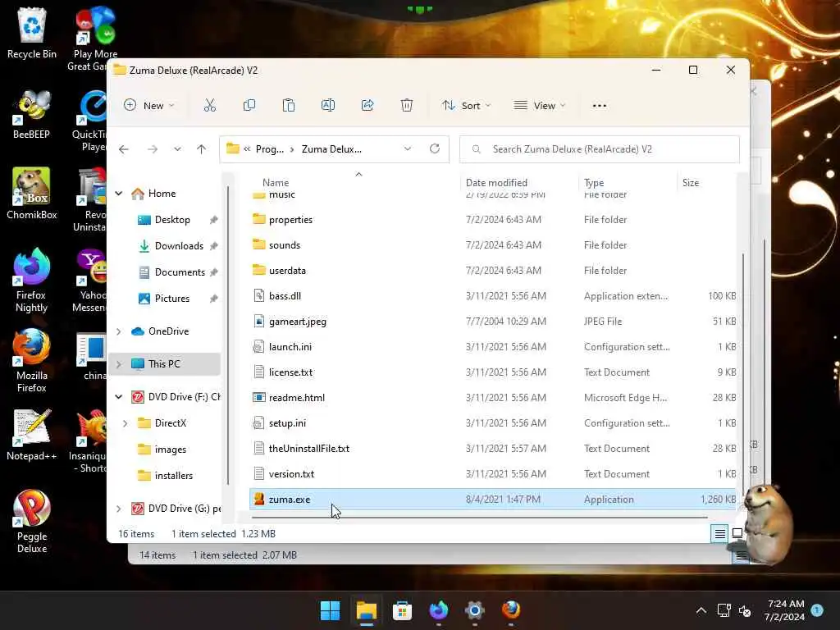Click the Paste clipboard icon

pyautogui.click(x=289, y=106)
